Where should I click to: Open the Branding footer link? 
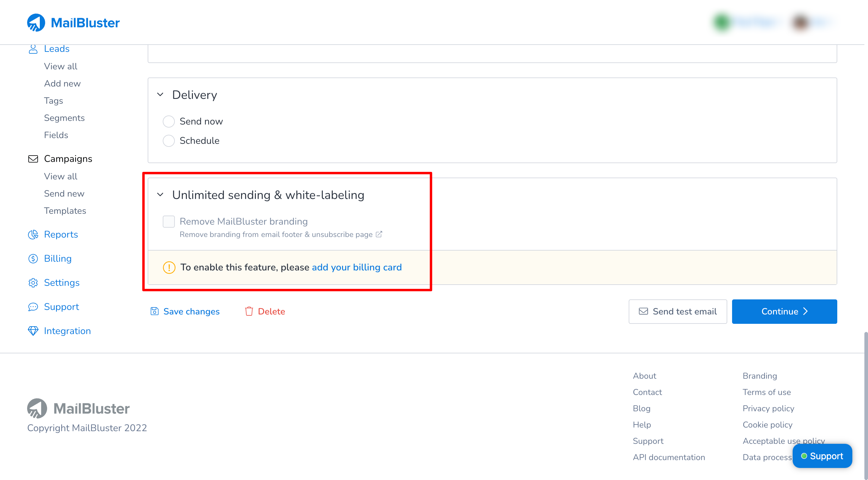[760, 376]
